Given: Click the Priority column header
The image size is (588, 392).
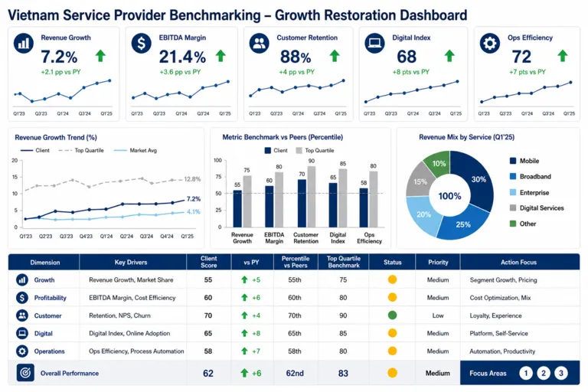Looking at the screenshot, I should pos(438,263).
